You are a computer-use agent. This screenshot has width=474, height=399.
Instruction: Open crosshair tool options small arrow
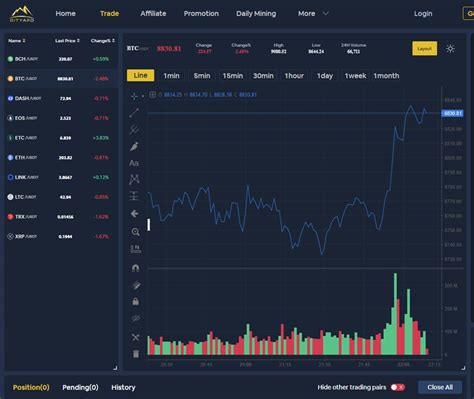tap(143, 96)
